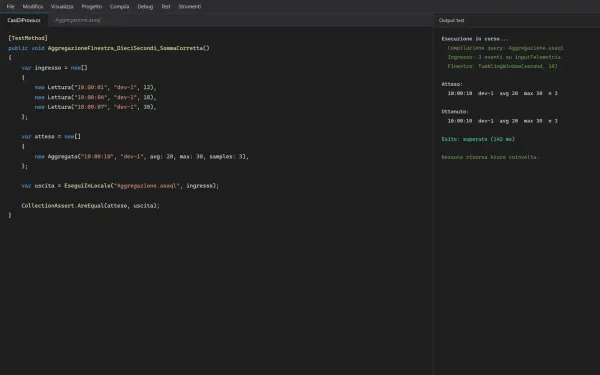Click the 'Compilazione query' output line
Screen dimensions: 600x375
pos(505,48)
